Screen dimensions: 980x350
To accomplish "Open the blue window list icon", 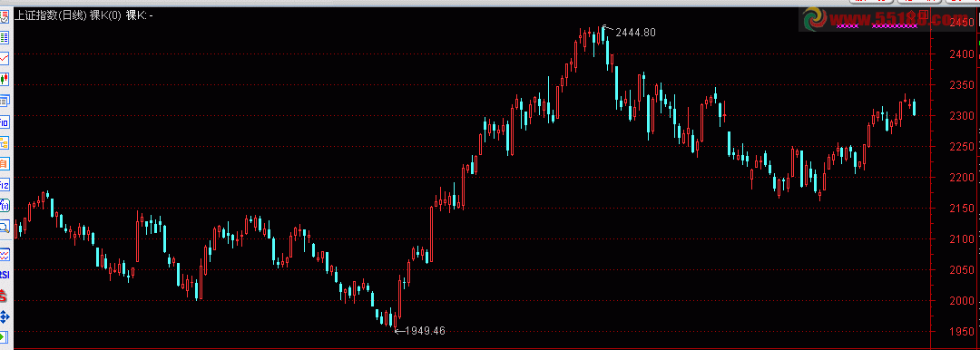I will coord(5,101).
